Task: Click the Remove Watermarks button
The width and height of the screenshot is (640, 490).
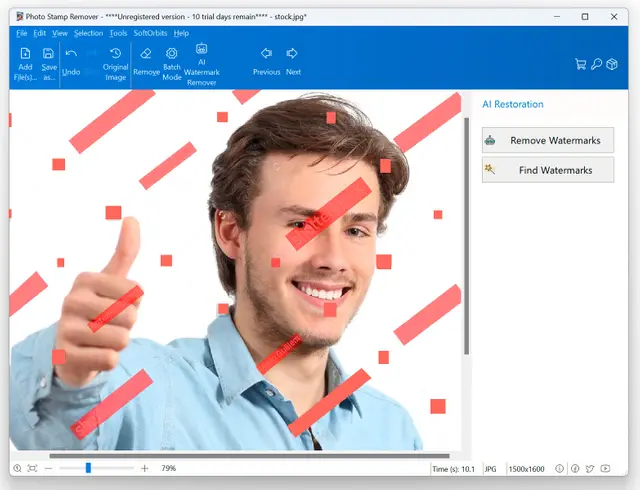Action: (x=548, y=140)
